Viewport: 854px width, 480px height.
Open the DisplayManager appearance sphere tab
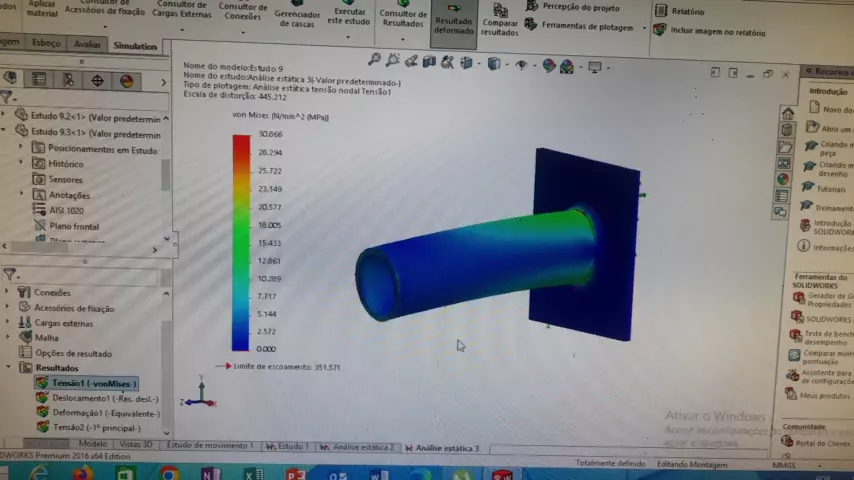(126, 80)
